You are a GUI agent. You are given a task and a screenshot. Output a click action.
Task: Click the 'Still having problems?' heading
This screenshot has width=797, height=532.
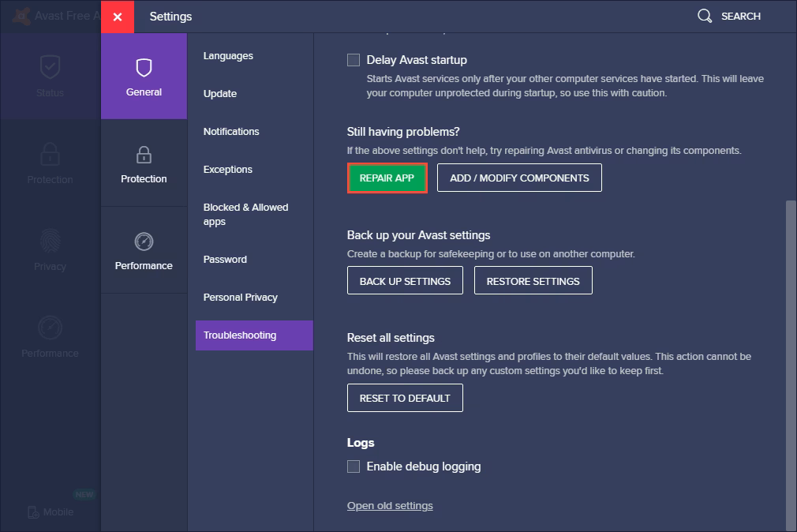coord(403,132)
